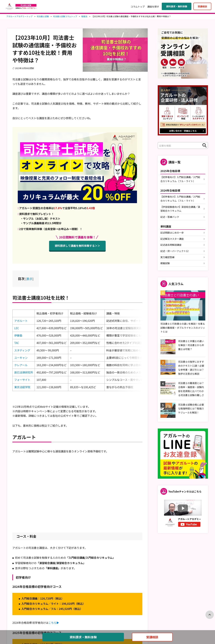
Task: Click sticky bottom 資料請求・無料体験 button
Action: click(83, 637)
